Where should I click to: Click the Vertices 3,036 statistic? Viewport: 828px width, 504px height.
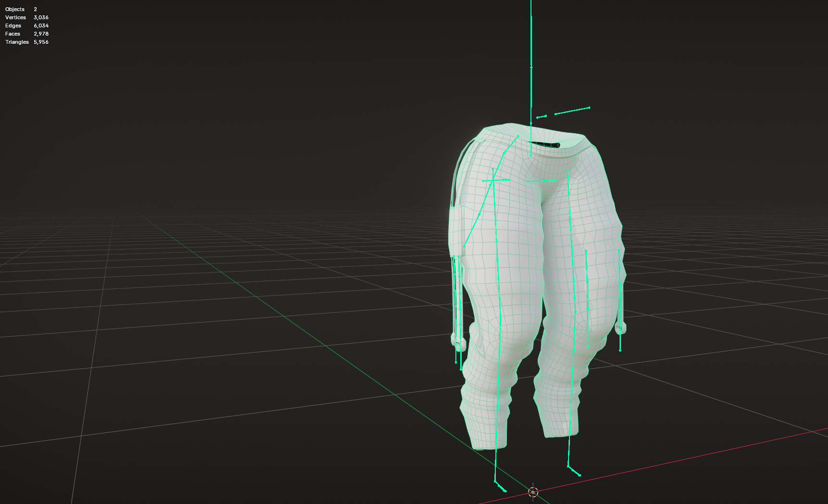click(27, 17)
